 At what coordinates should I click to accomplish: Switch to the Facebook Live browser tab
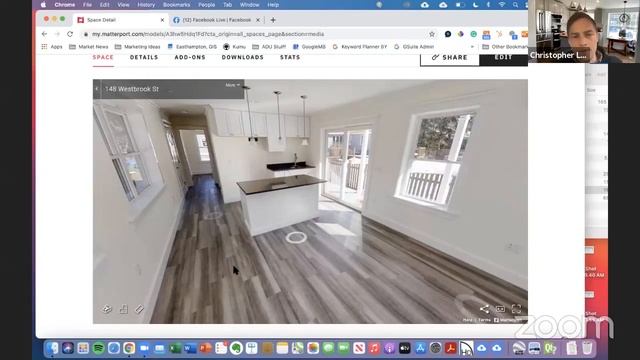(x=216, y=20)
